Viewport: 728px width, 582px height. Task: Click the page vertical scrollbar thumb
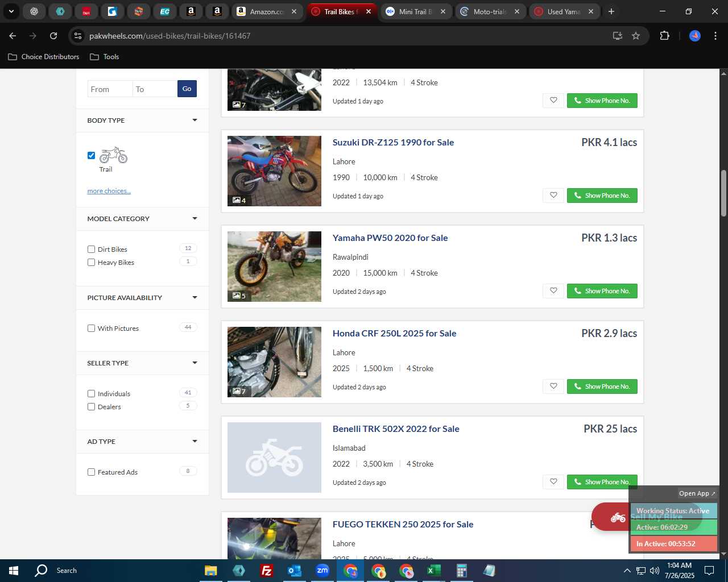(723, 193)
